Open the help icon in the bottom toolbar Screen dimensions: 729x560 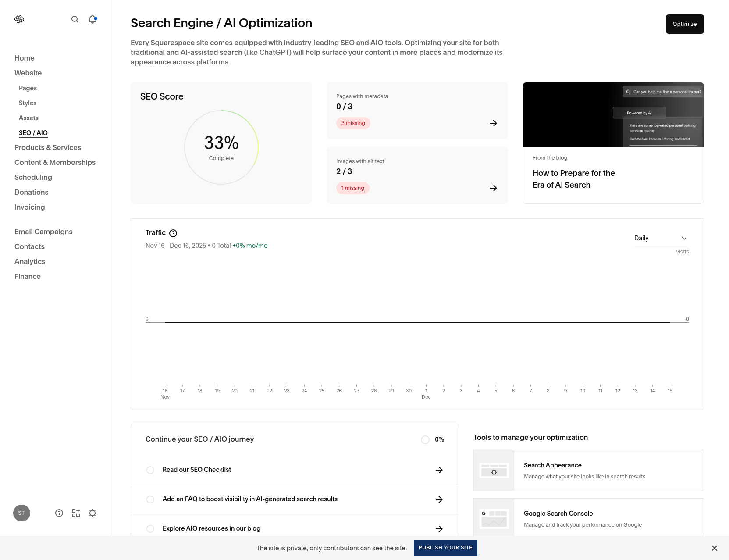point(59,513)
